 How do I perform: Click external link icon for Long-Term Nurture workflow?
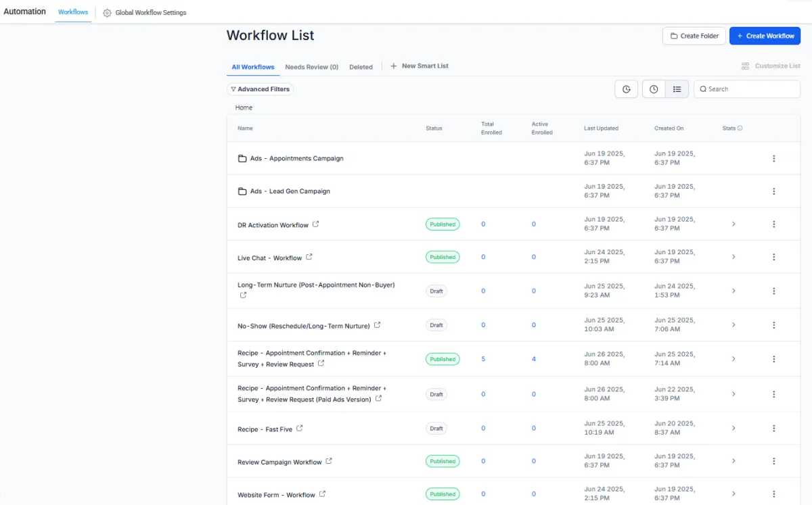coord(243,295)
